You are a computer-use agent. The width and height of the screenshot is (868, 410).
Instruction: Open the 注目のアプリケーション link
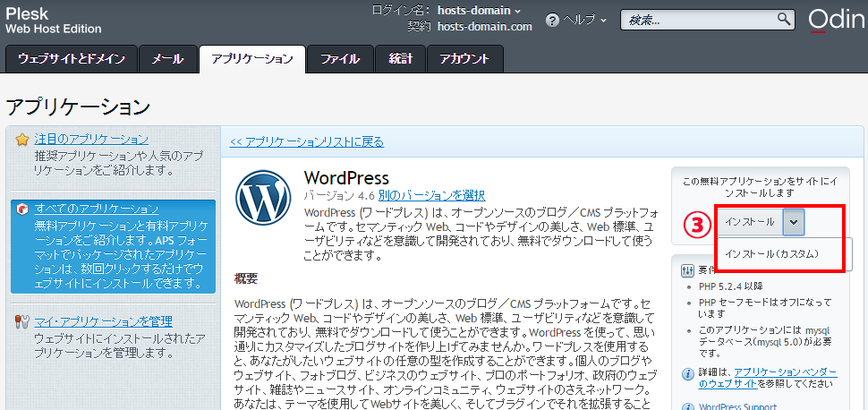click(x=91, y=139)
